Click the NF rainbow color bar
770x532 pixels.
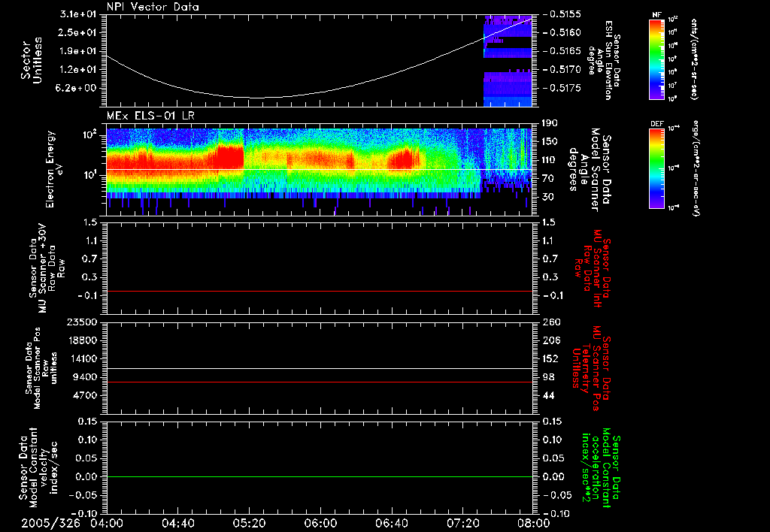[x=657, y=59]
